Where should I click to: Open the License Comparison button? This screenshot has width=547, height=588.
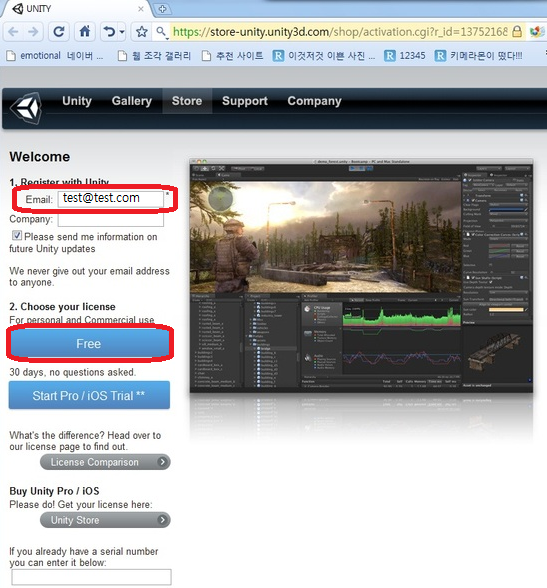[105, 462]
